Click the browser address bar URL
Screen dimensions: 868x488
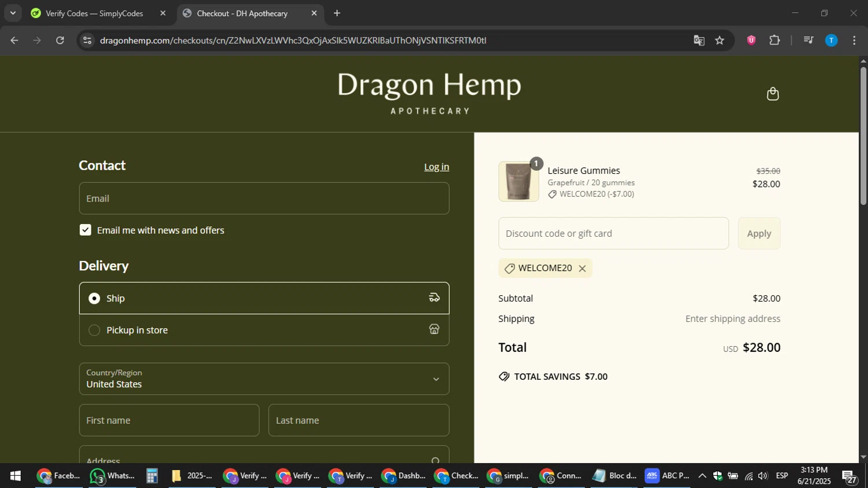pos(293,41)
